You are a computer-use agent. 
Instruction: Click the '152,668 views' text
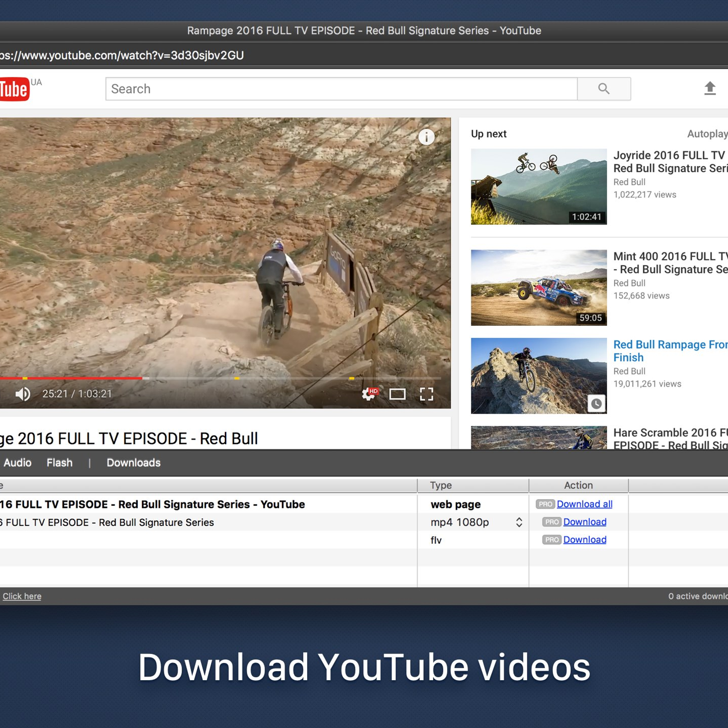(x=642, y=295)
